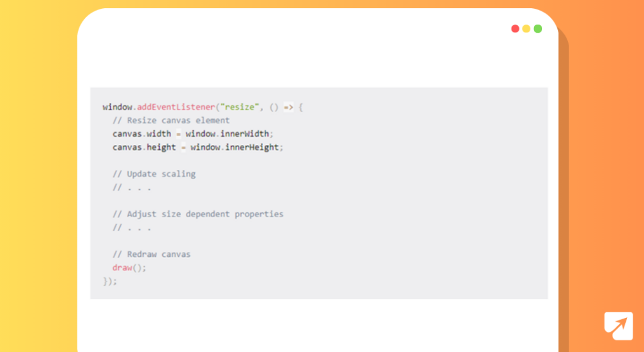
Task: Click the "Resize canvas element" comment
Action: pos(171,120)
